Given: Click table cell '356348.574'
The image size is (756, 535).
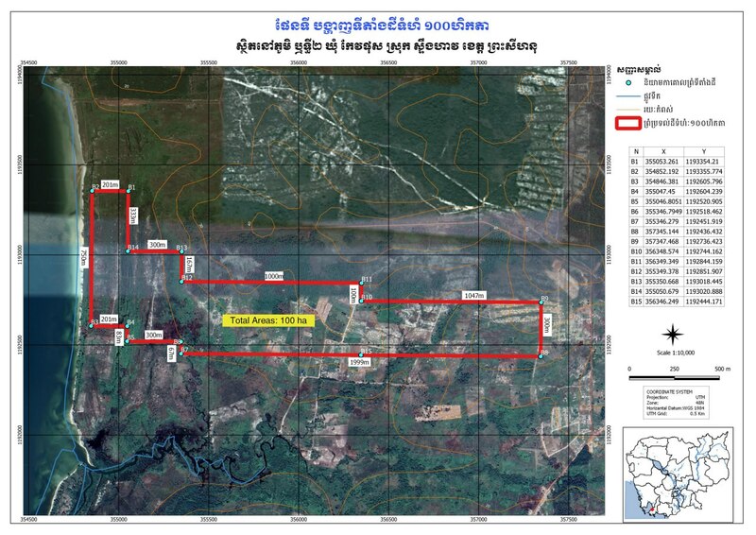Looking at the screenshot, I should [x=664, y=251].
